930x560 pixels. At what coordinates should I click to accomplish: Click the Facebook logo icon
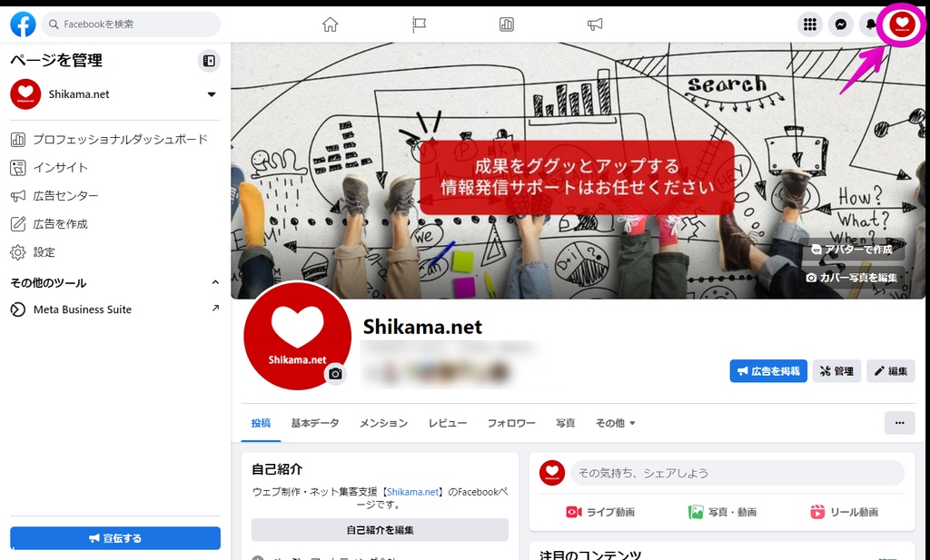pyautogui.click(x=23, y=25)
